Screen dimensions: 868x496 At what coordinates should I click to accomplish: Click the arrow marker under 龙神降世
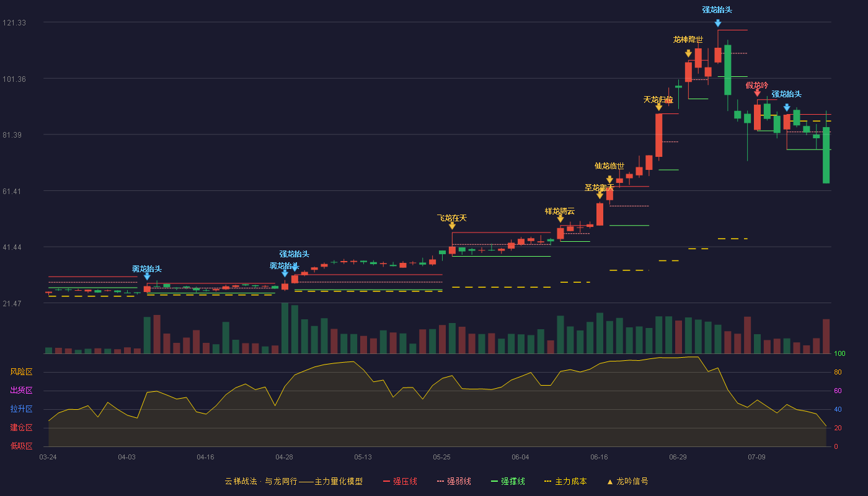tap(688, 54)
